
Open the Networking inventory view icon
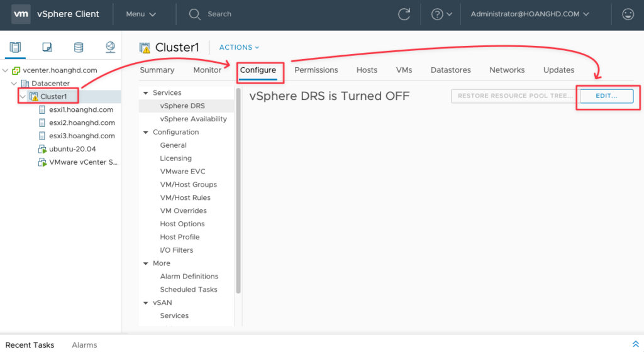tap(110, 47)
